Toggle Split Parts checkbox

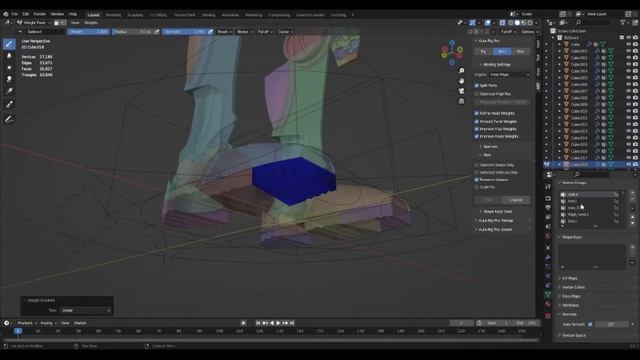coord(476,85)
